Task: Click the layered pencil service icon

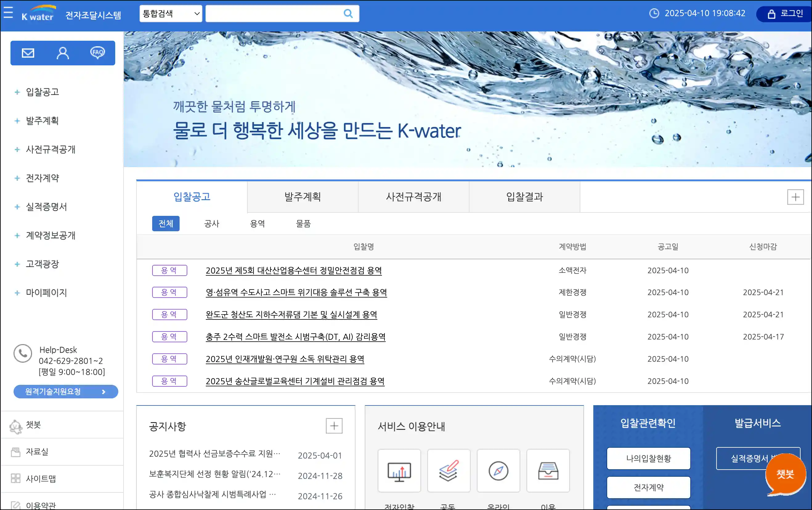Action: [x=449, y=471]
